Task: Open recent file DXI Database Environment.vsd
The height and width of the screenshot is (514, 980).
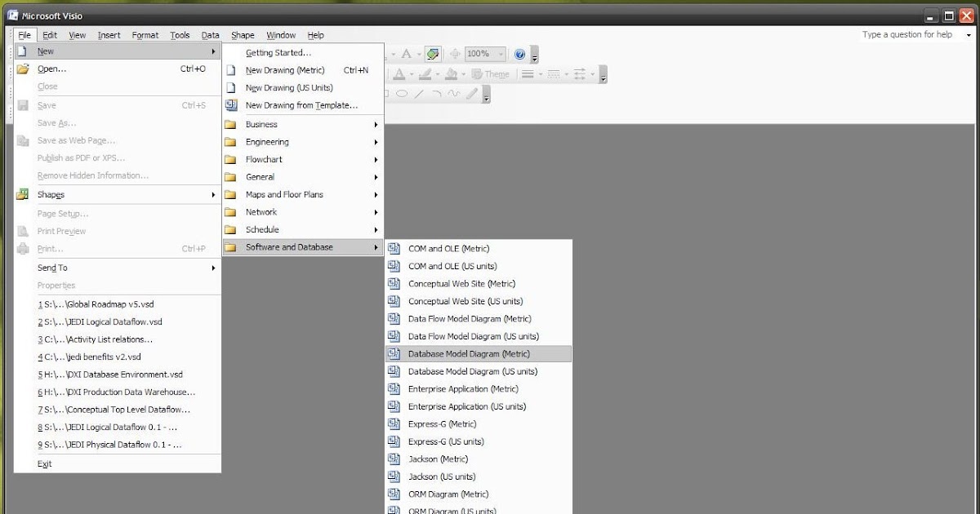Action: tap(118, 374)
